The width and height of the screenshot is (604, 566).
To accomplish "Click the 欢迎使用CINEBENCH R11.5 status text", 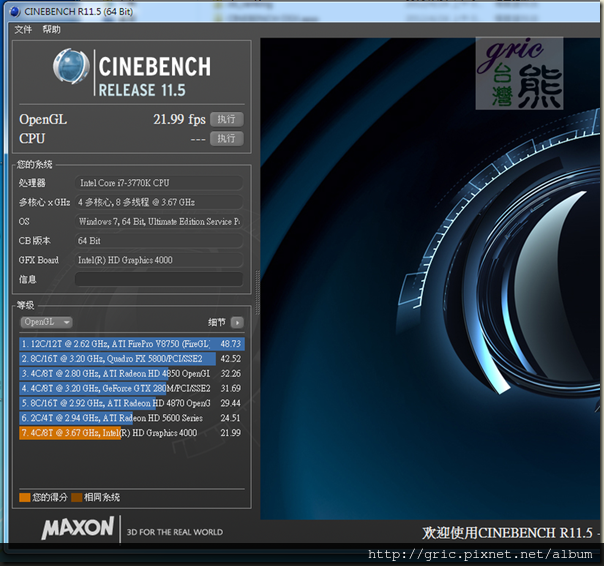I will (507, 533).
